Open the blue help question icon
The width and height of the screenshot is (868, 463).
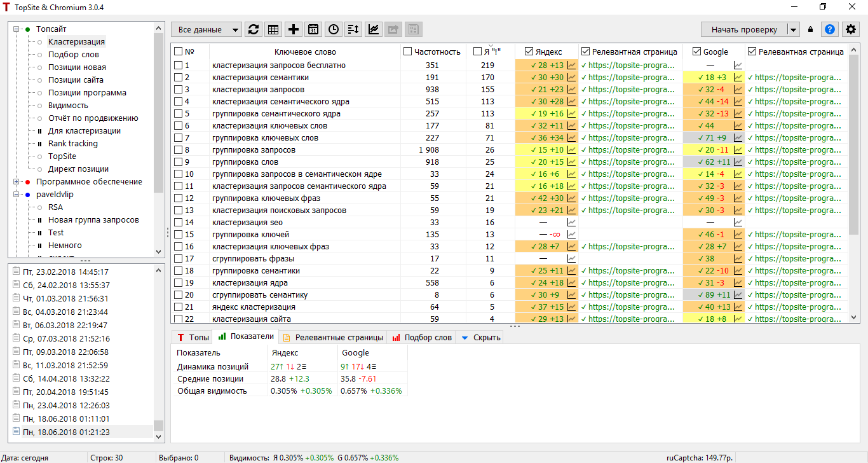point(829,29)
